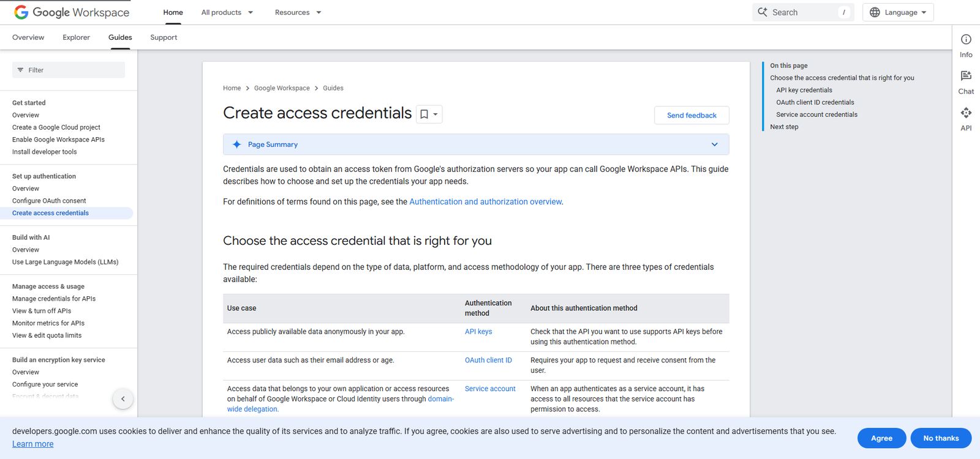
Task: Open Create a Google Cloud project
Action: [x=56, y=127]
